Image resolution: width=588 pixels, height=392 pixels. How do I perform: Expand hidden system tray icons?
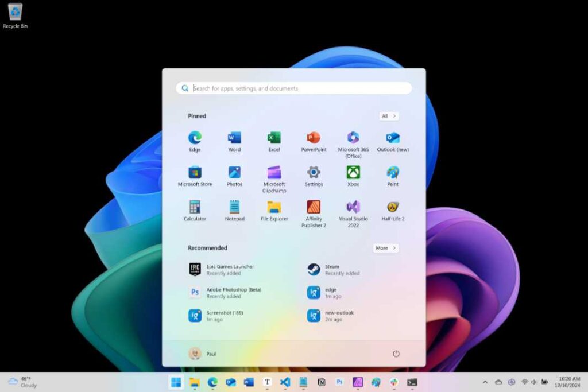(485, 382)
